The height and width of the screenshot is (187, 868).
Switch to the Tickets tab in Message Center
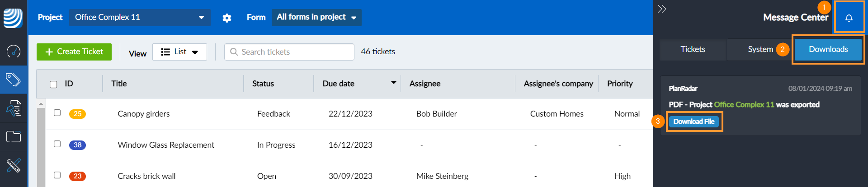(693, 49)
